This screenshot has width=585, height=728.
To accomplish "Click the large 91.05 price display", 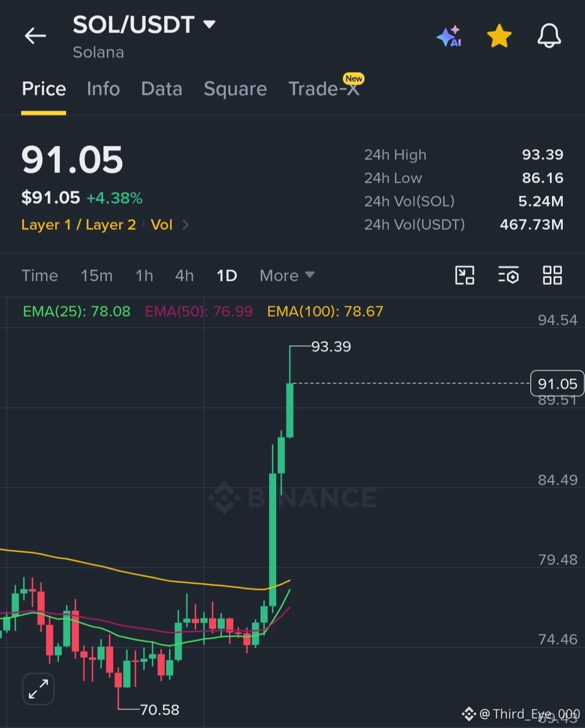I will tap(72, 160).
